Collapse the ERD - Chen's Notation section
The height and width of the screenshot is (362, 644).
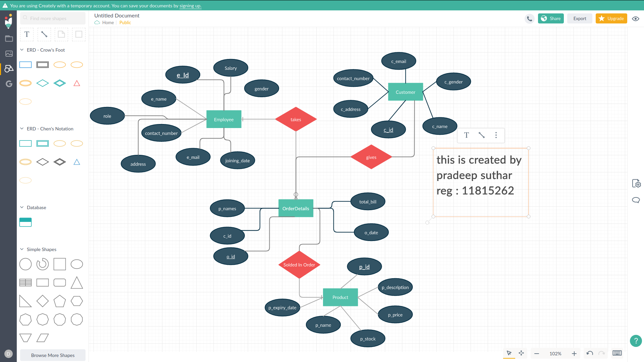click(x=22, y=129)
